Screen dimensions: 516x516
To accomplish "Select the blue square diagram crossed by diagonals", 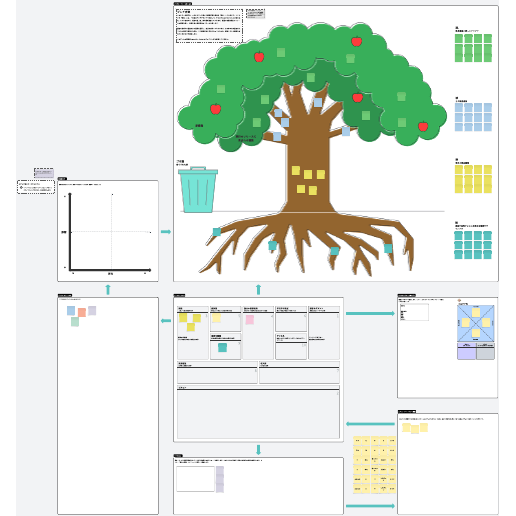I will (x=476, y=323).
